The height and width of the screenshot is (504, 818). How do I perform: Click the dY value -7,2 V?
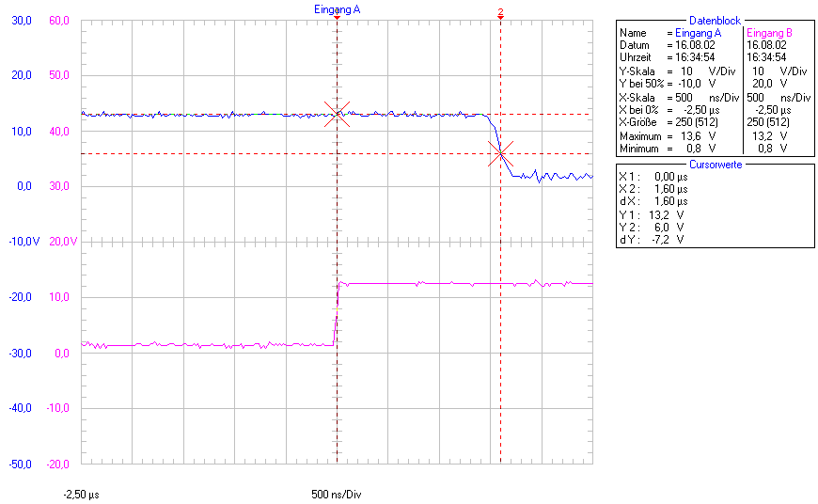667,239
